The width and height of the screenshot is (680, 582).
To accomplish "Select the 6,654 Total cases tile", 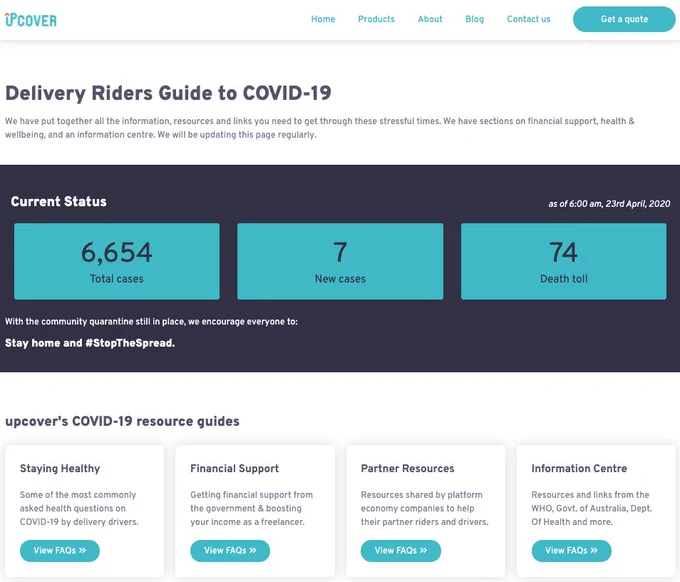I will click(x=117, y=261).
